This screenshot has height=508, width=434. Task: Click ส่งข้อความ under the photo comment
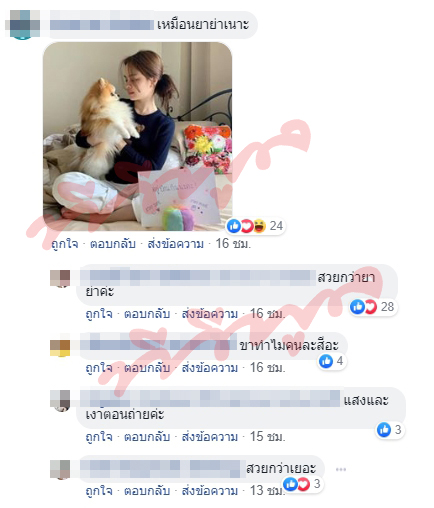[176, 244]
